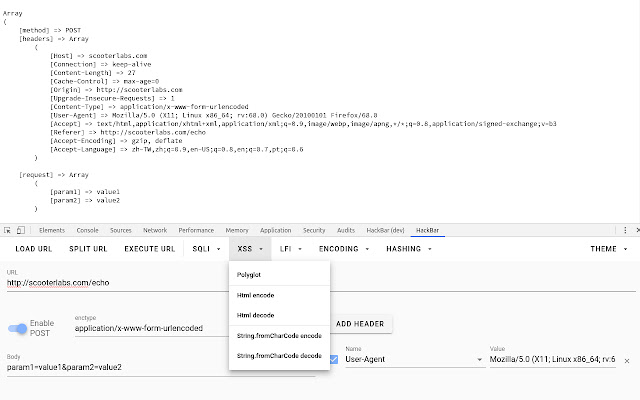Expand the SQLI dropdown menu
Screen dimensions: 640x400
pos(207,248)
